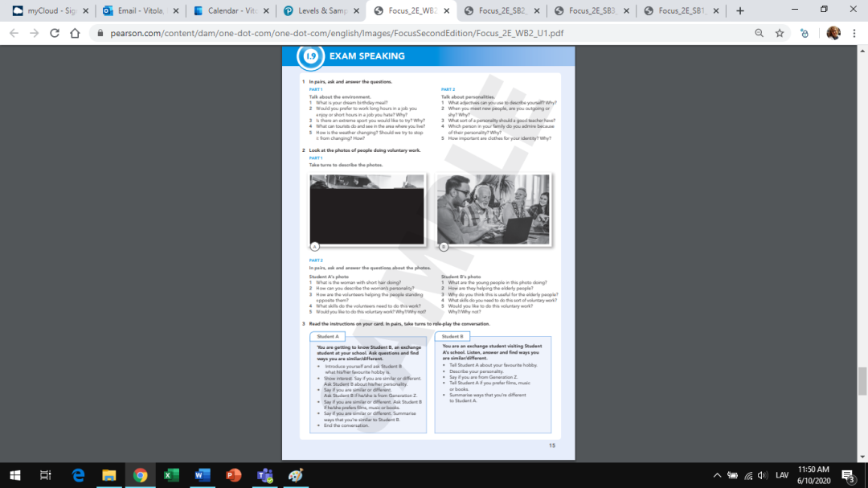Show hidden system tray icons

coord(717,475)
